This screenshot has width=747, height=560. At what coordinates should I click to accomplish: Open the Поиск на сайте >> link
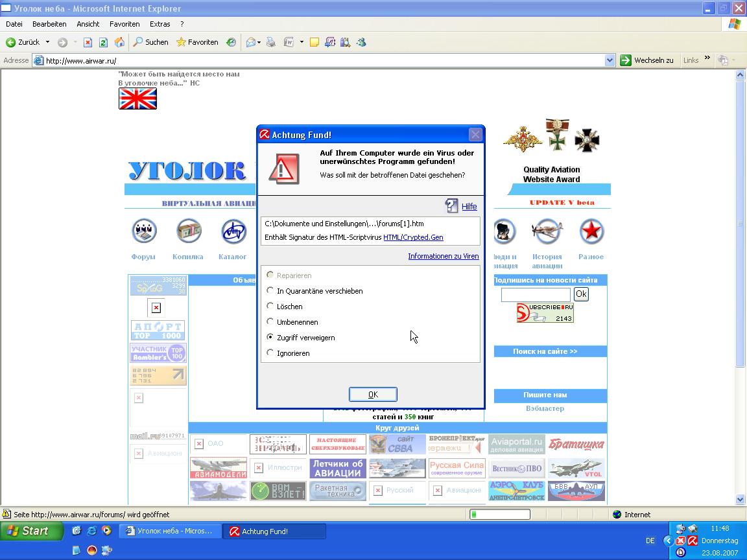[545, 351]
